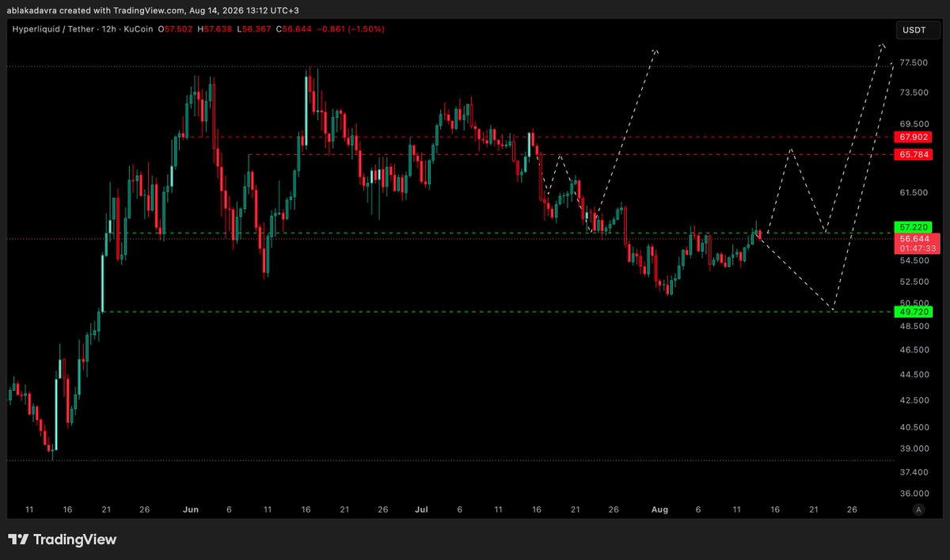950x560 pixels.
Task: Click the 42.500 price axis label
Action: [913, 400]
